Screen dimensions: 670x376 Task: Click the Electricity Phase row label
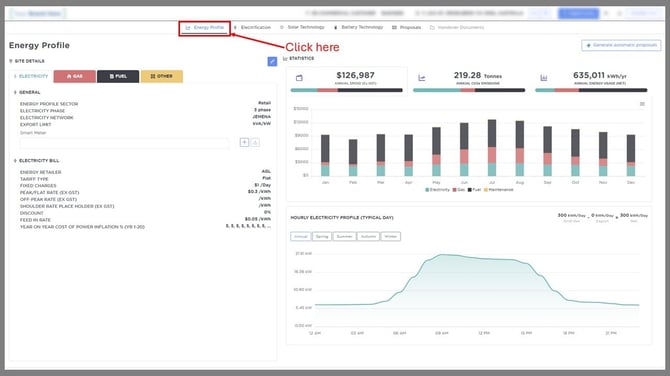[x=42, y=111]
